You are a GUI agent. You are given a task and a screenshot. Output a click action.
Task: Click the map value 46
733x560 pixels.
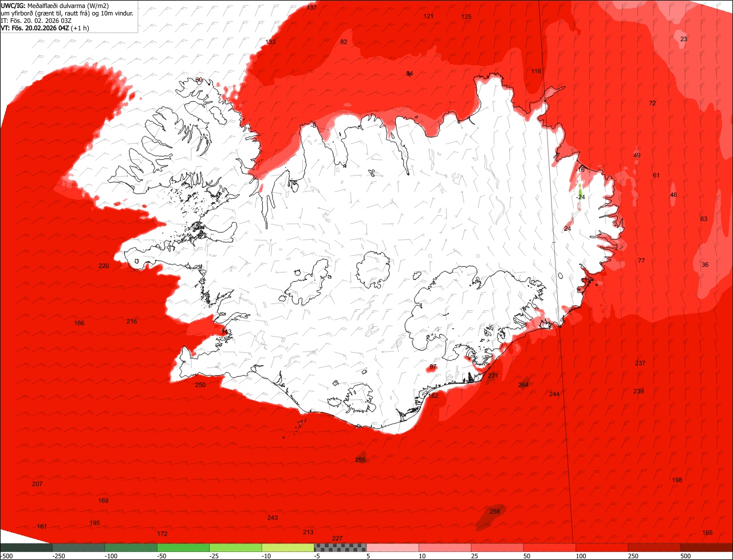[673, 195]
